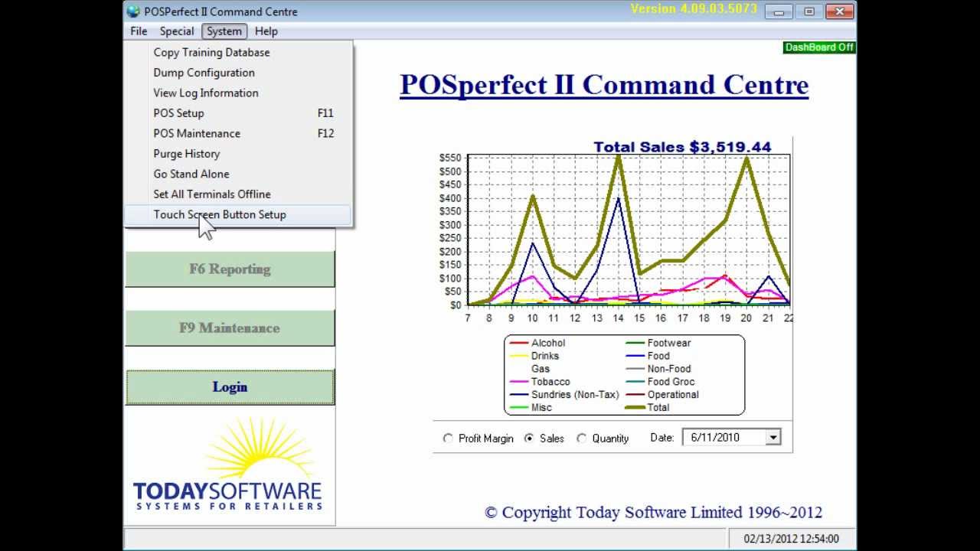Click the Tobacco legend entry
980x551 pixels.
click(x=541, y=382)
